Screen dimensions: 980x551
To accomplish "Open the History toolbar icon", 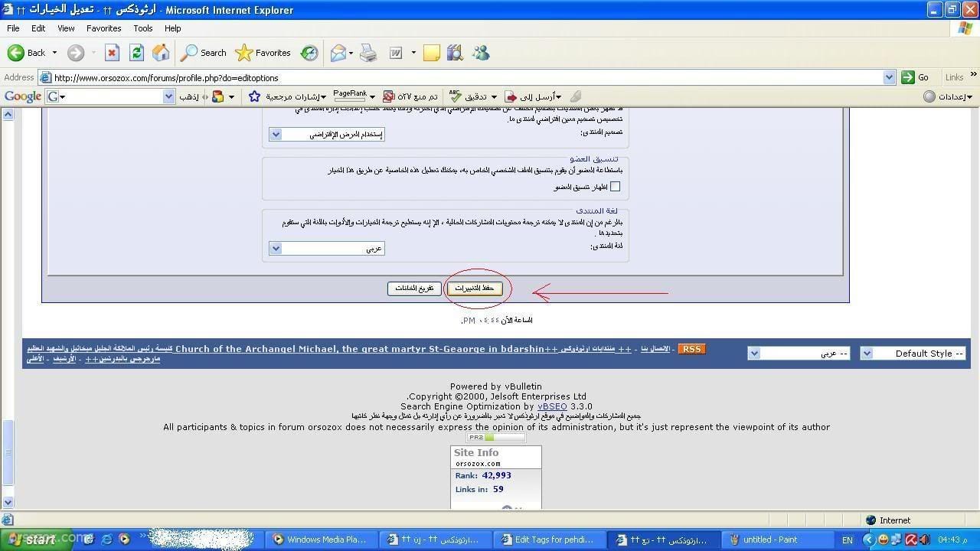I will [309, 53].
